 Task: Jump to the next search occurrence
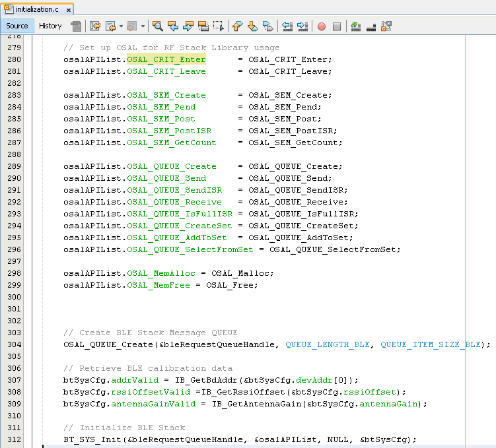point(188,26)
